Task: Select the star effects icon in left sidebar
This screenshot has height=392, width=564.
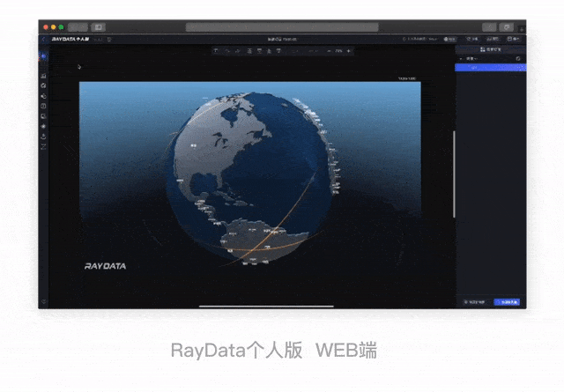Action: pos(43,126)
